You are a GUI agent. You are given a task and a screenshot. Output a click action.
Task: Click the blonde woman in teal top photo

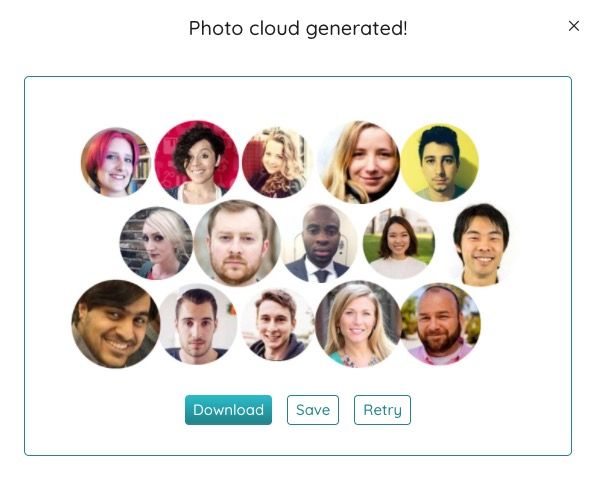pyautogui.click(x=358, y=324)
